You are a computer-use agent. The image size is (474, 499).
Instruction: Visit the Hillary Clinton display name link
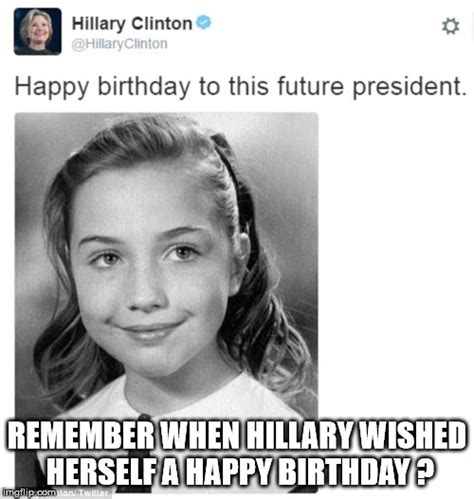click(x=132, y=24)
